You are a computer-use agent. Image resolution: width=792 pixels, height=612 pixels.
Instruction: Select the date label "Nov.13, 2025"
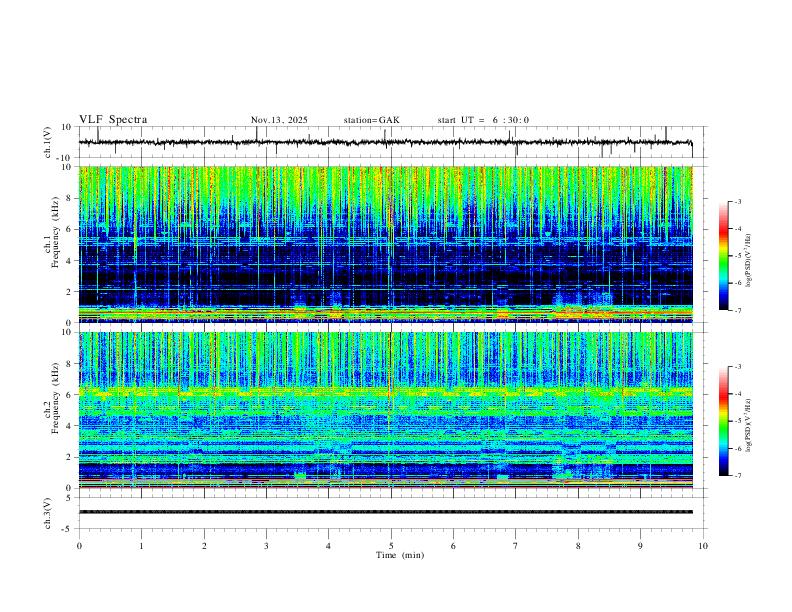pyautogui.click(x=279, y=120)
